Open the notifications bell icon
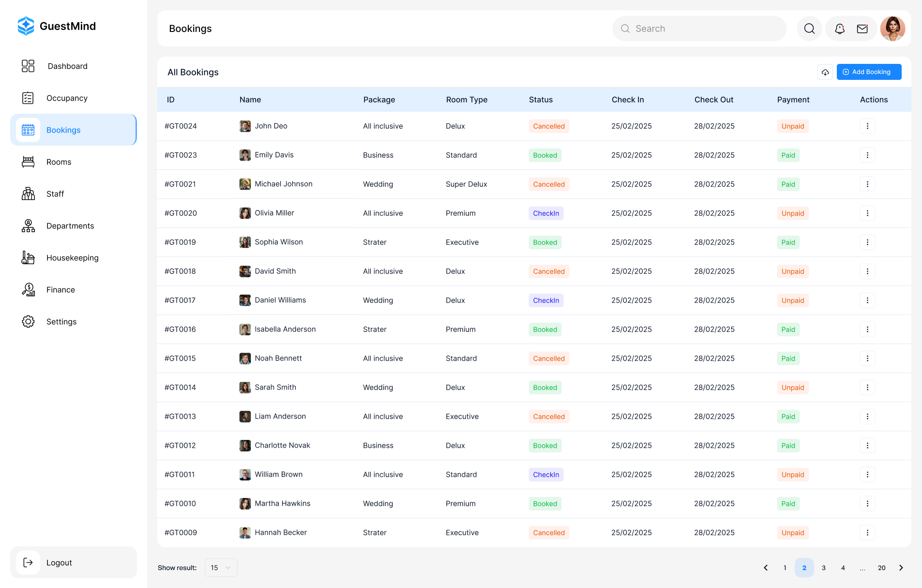 tap(839, 29)
